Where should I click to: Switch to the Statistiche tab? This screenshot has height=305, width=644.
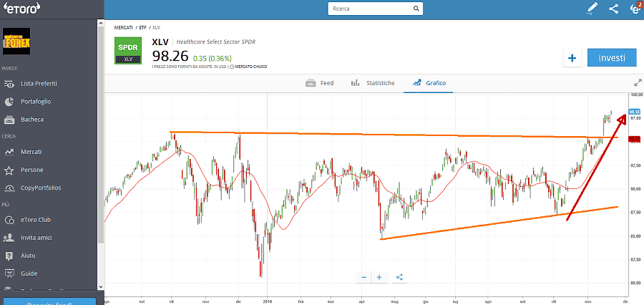[373, 83]
